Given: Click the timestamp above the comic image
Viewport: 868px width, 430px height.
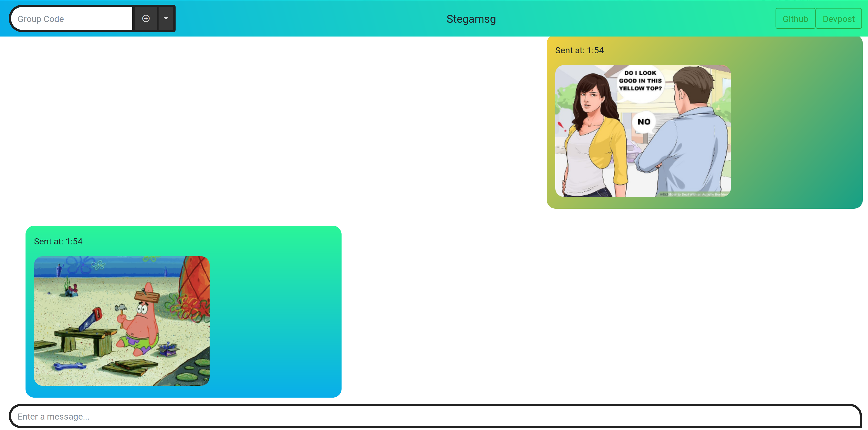Looking at the screenshot, I should 579,50.
